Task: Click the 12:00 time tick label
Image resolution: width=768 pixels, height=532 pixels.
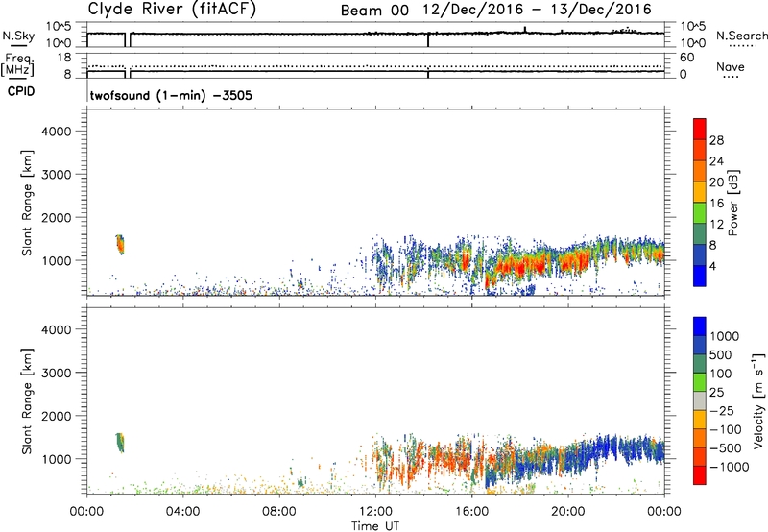Action: (x=375, y=512)
